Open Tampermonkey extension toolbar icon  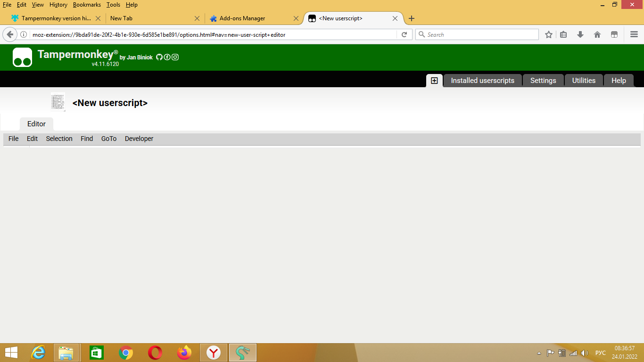[x=614, y=34]
